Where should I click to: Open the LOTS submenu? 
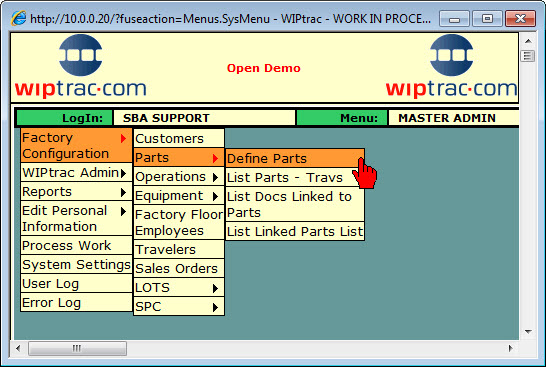(x=179, y=288)
